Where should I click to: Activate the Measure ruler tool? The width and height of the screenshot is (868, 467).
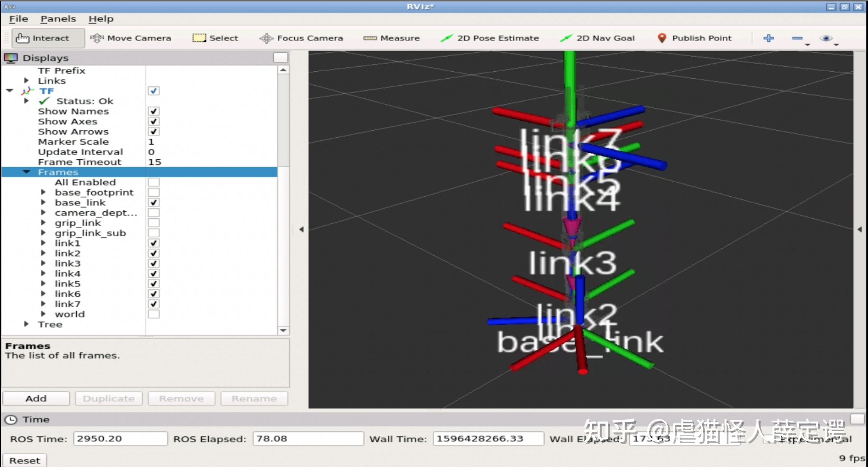pos(392,38)
